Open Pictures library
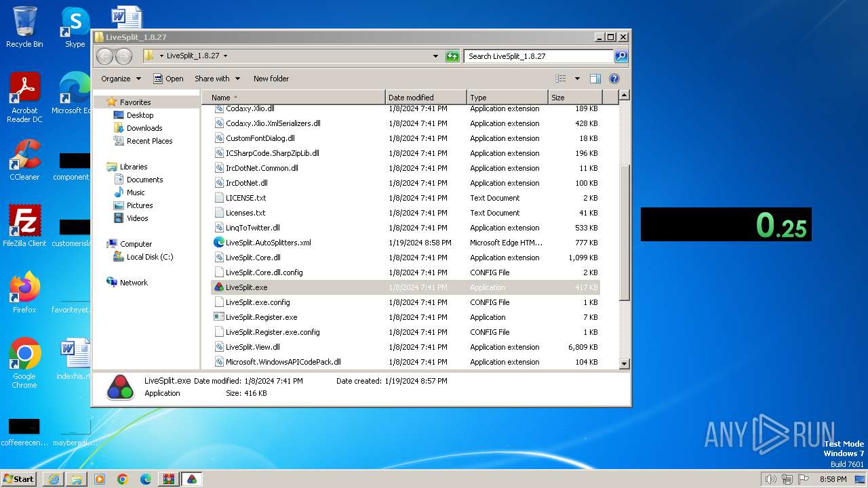The height and width of the screenshot is (488, 868). (x=140, y=205)
